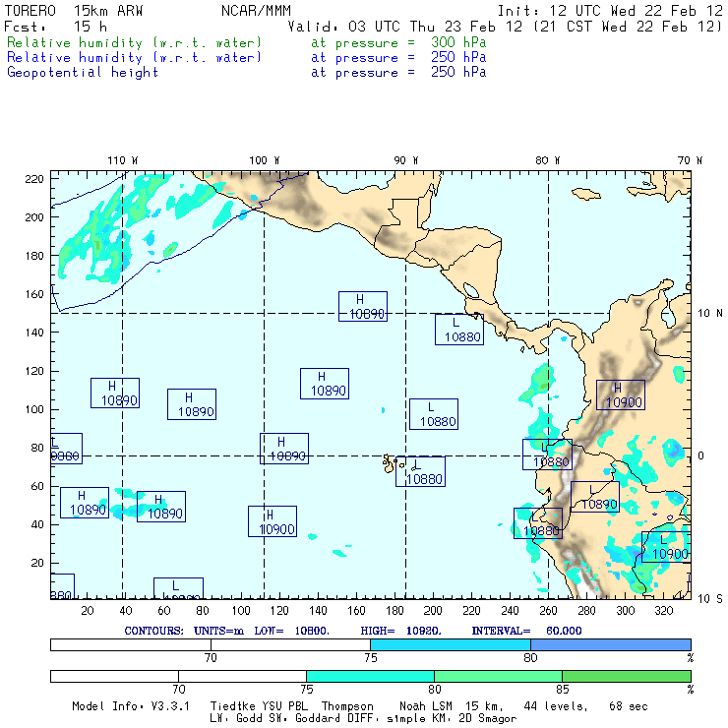This screenshot has height=728, width=728.
Task: Click the green 300 hPa relative humidity legend line
Action: [135, 44]
